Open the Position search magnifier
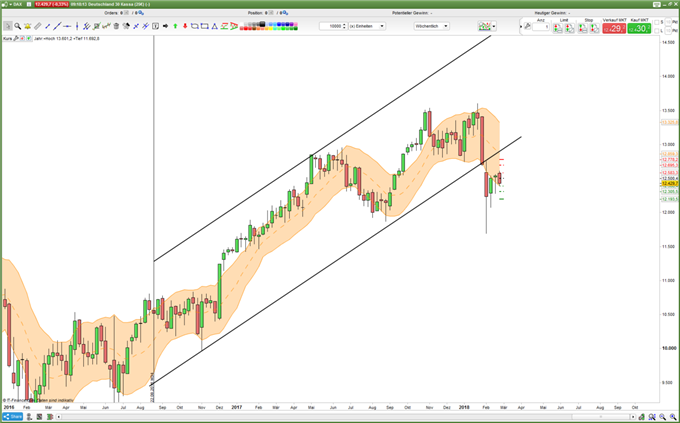This screenshot has height=423, width=680. (x=285, y=13)
